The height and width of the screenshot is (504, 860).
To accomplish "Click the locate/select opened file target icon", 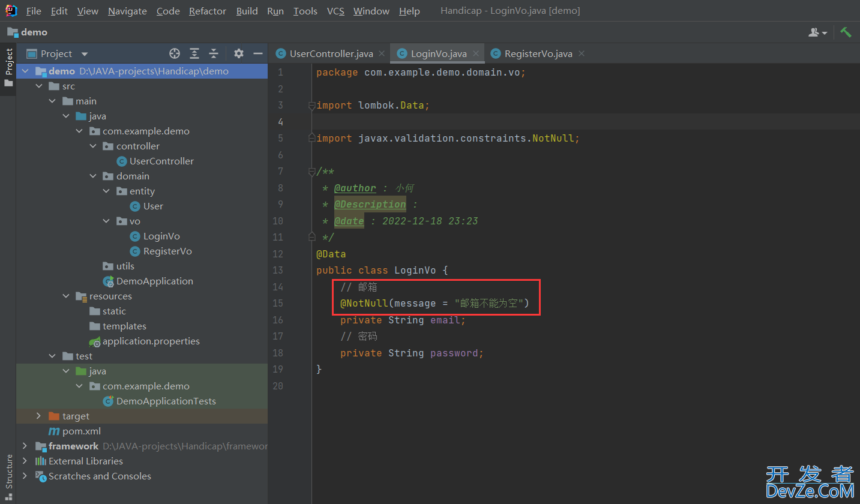I will (x=175, y=53).
